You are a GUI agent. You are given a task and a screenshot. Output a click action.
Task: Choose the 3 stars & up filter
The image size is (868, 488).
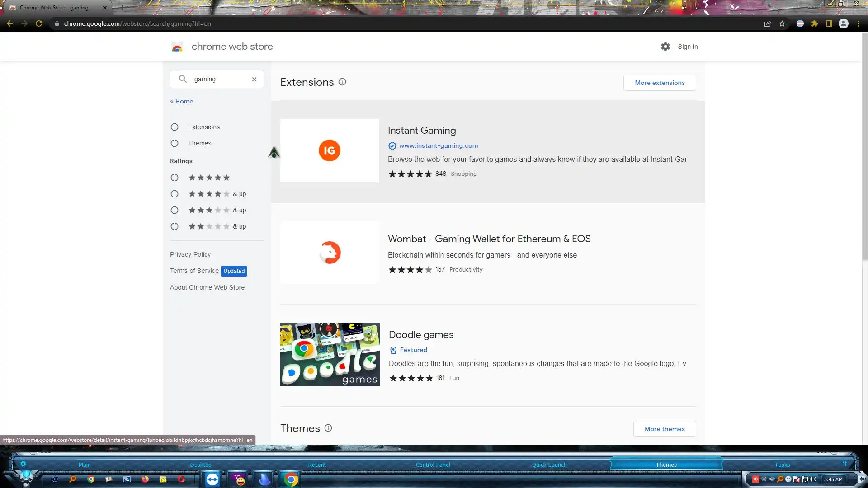[x=175, y=210]
